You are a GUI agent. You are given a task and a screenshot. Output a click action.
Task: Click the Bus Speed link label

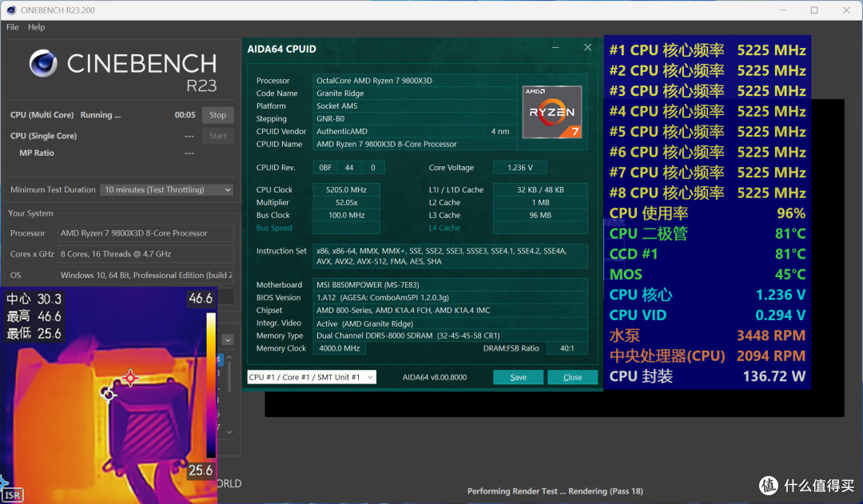[274, 228]
